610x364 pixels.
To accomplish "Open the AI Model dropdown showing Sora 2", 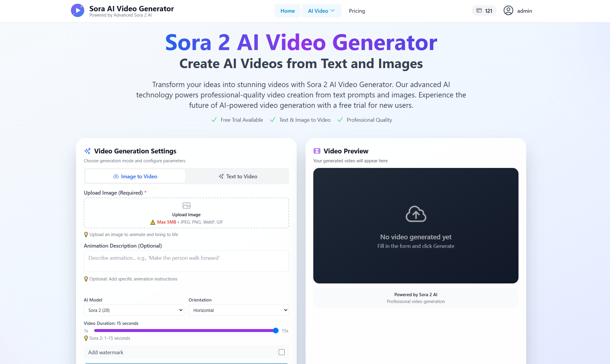I will tap(134, 310).
